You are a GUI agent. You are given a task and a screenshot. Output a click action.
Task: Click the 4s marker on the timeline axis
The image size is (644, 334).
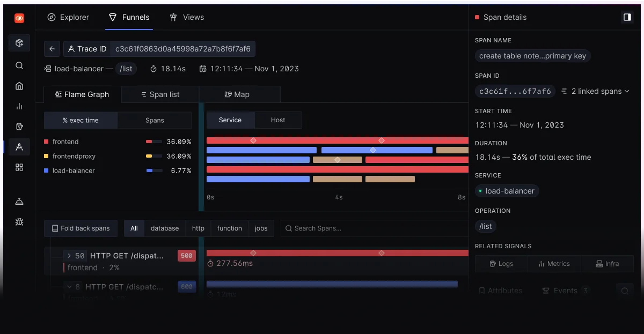(x=339, y=197)
